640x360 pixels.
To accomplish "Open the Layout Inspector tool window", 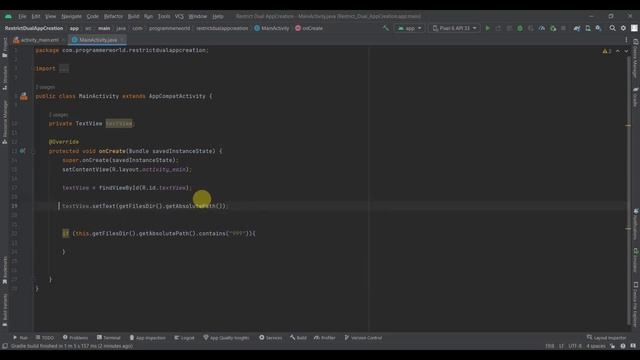I will point(606,338).
